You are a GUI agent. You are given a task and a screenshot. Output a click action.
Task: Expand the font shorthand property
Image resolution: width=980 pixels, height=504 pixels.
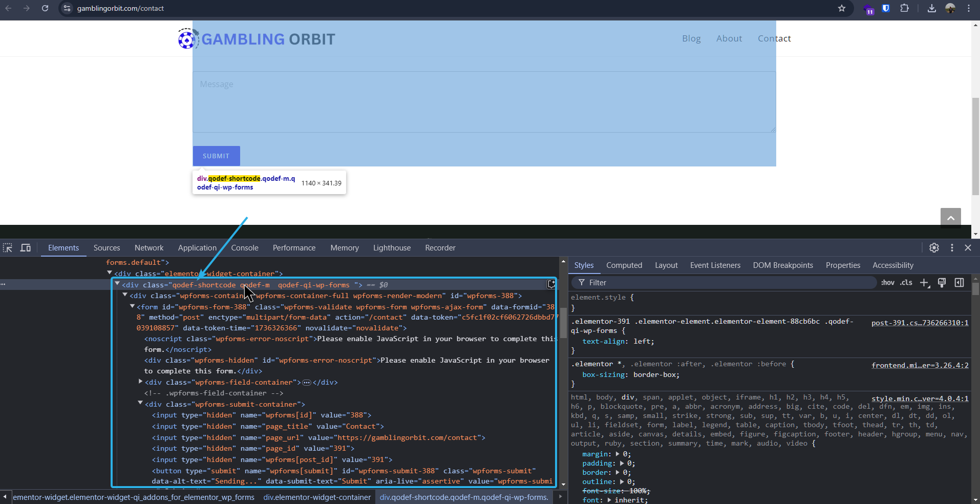tap(609, 500)
